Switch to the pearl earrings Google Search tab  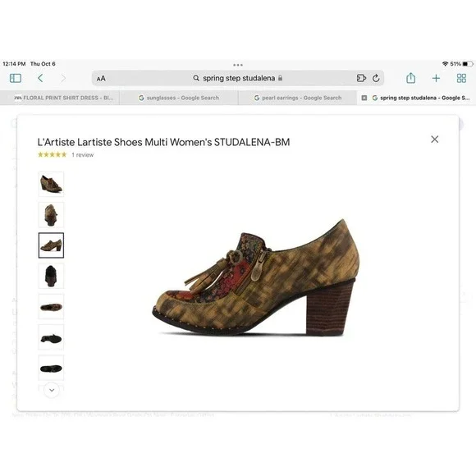298,98
